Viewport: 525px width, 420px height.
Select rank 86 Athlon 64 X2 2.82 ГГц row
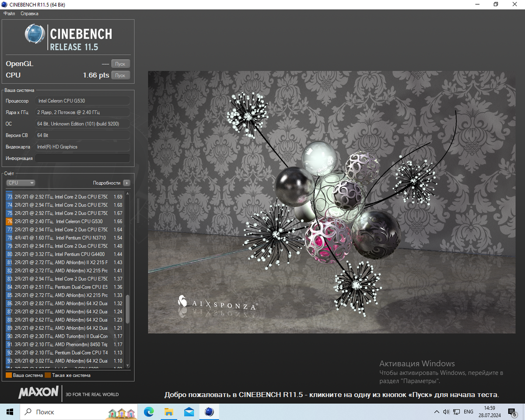pos(65,304)
